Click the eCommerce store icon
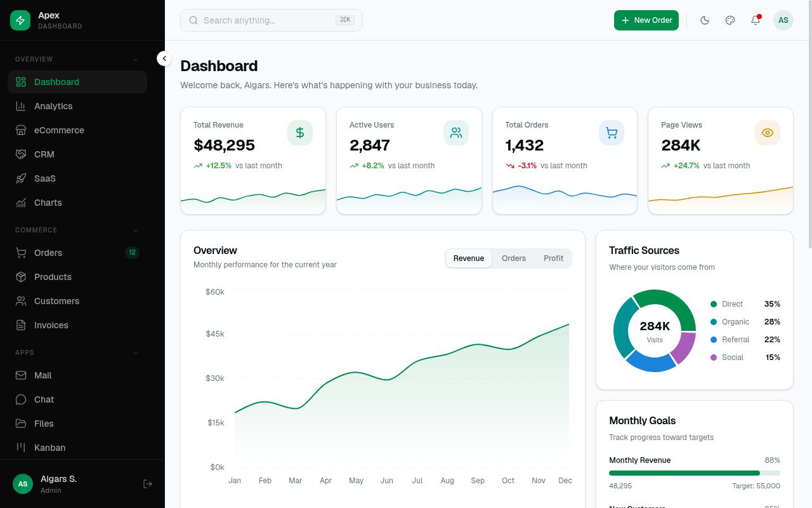 pos(21,130)
